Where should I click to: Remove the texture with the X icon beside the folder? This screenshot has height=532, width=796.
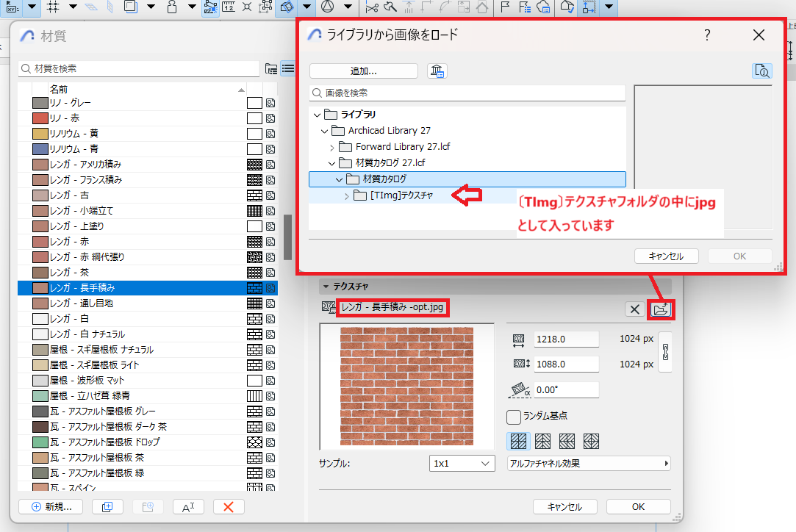(634, 309)
